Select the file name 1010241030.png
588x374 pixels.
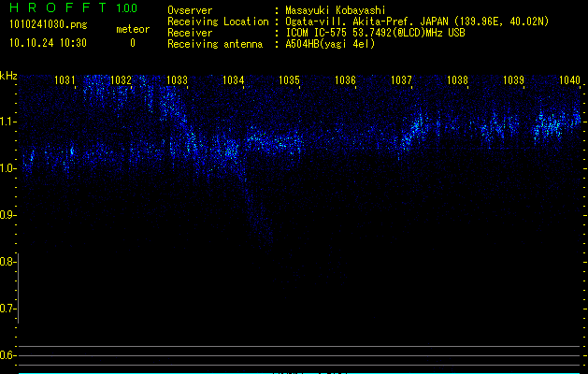coord(49,24)
